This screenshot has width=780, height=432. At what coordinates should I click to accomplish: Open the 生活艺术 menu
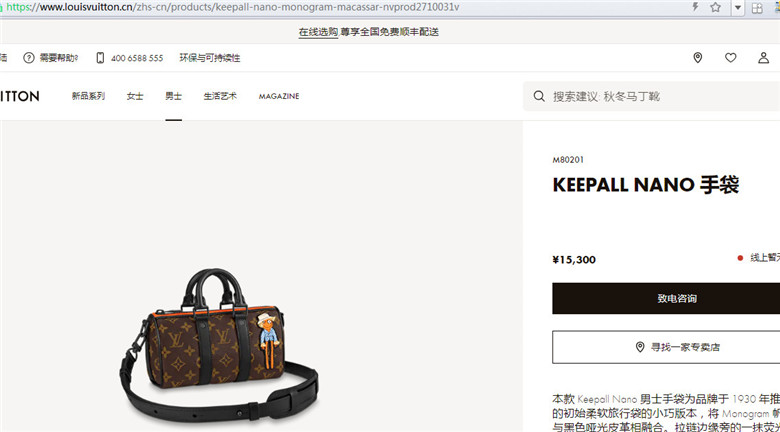point(220,96)
